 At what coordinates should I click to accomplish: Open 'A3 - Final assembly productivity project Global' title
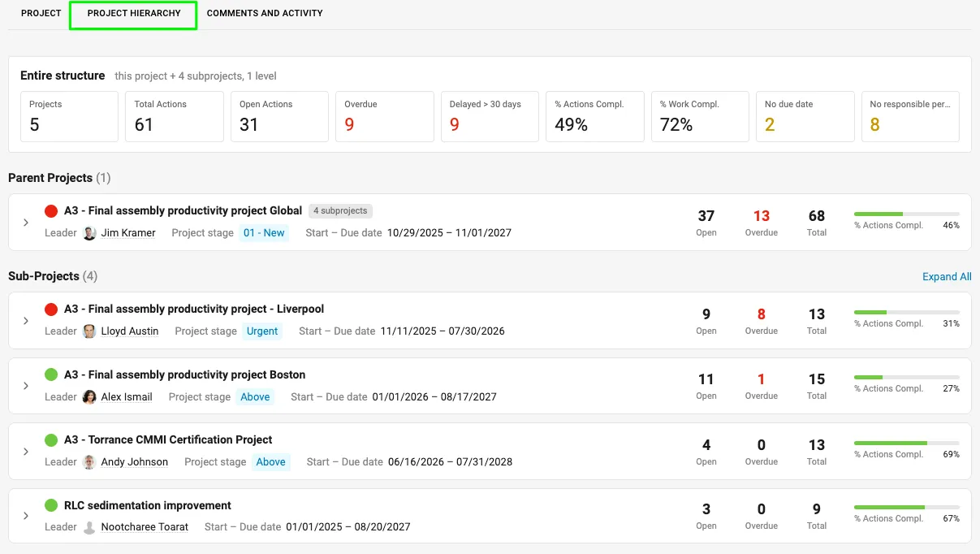click(183, 211)
